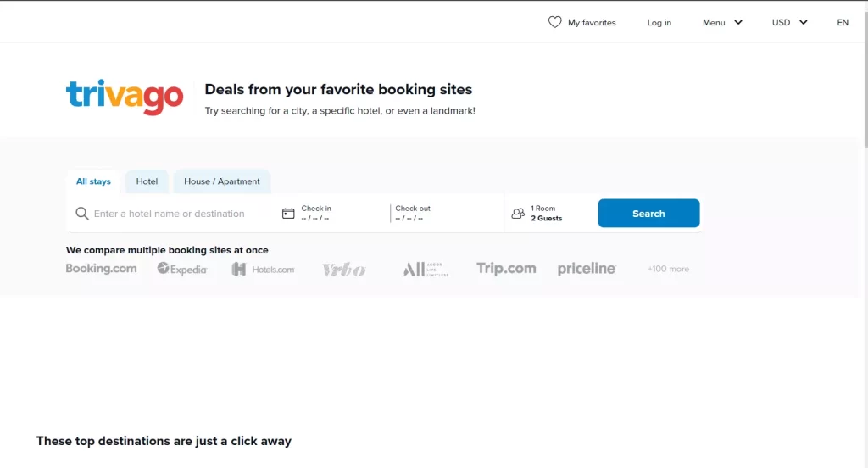Click the trivago logo
Viewport: 868px width, 468px height.
[x=125, y=97]
